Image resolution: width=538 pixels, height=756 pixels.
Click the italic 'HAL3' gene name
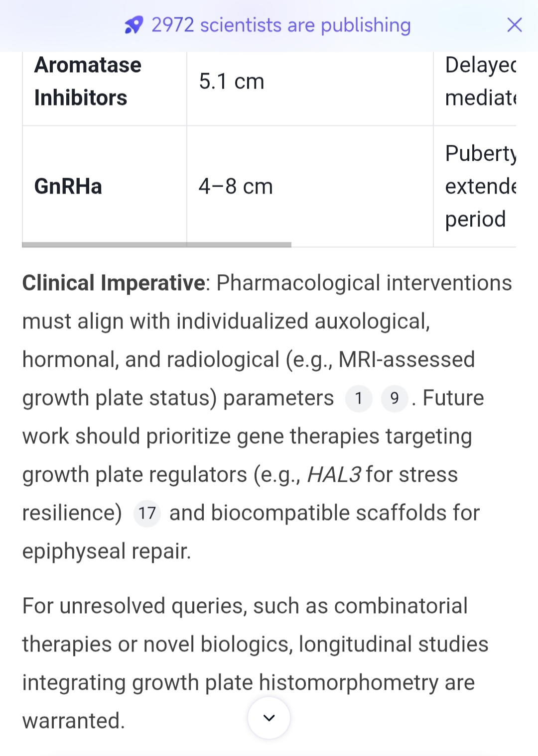[x=334, y=475]
